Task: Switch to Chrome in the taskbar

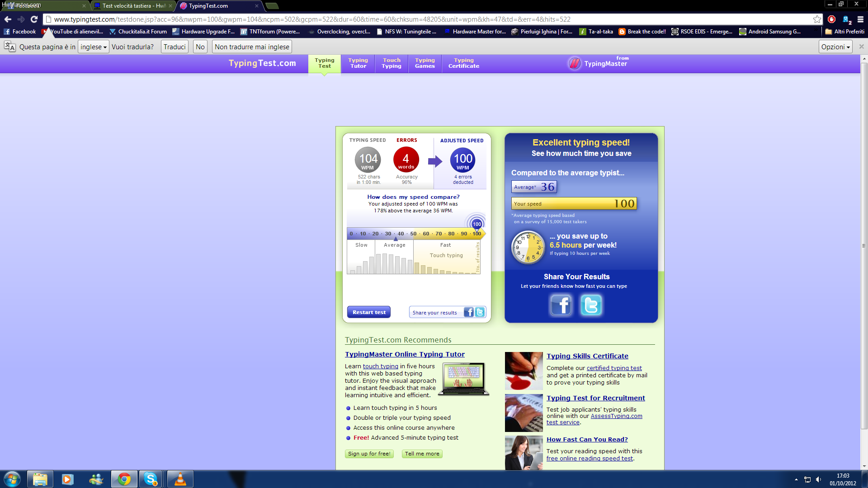Action: coord(124,479)
